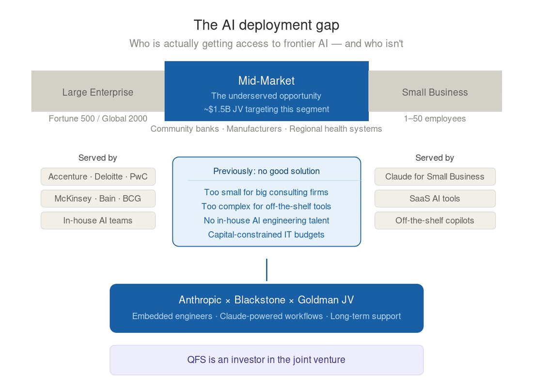Select the 'Previously: no good solution' heading

[266, 171]
